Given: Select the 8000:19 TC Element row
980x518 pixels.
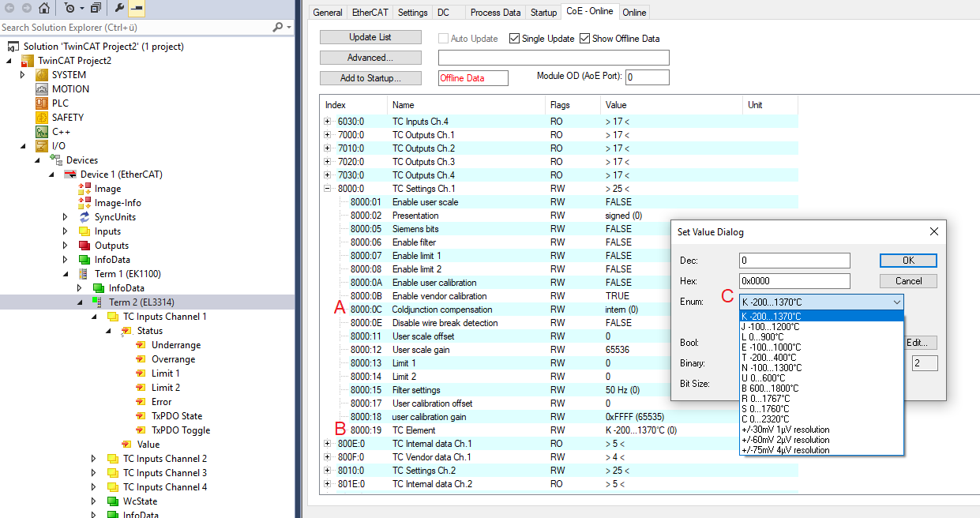Looking at the screenshot, I should [x=559, y=430].
